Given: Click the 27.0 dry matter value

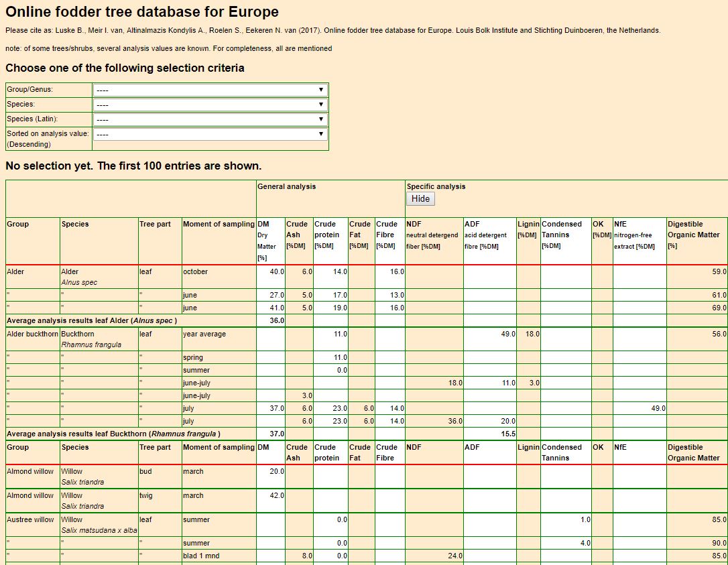Looking at the screenshot, I should point(277,296).
